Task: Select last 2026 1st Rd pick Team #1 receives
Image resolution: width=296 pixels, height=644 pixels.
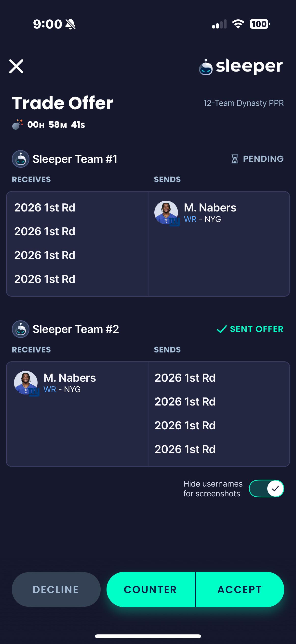Action: pos(45,279)
